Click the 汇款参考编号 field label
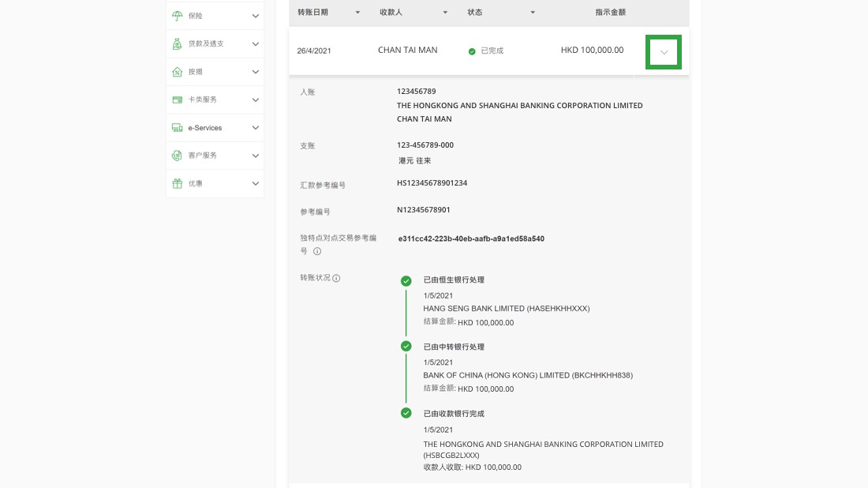The image size is (868, 488). 323,185
